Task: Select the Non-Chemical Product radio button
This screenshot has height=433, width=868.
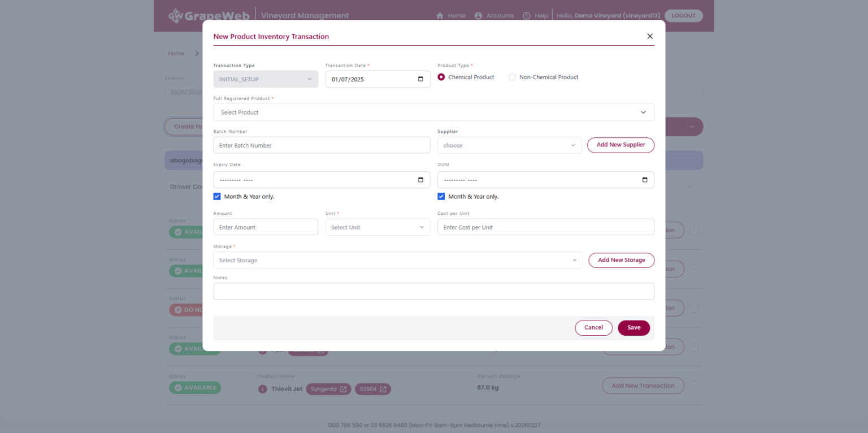Action: click(x=512, y=77)
